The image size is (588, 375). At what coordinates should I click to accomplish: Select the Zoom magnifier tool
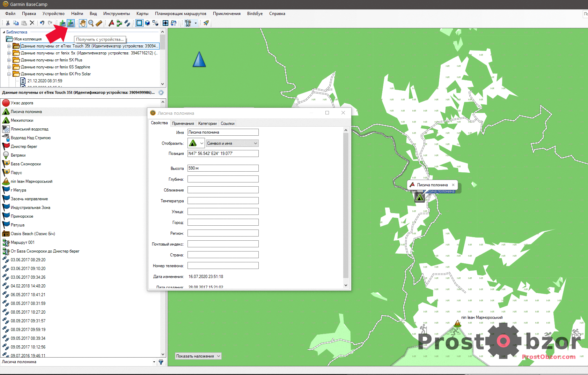pyautogui.click(x=91, y=23)
